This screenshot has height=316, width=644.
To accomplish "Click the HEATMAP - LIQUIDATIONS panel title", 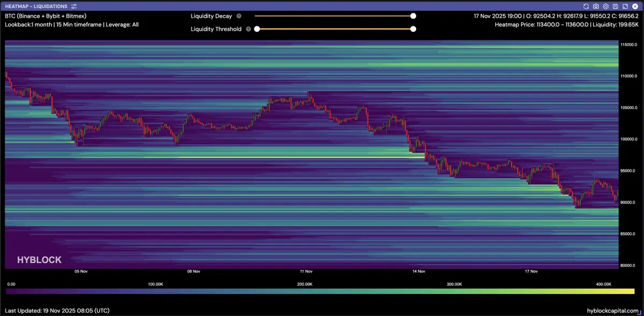I will click(36, 6).
